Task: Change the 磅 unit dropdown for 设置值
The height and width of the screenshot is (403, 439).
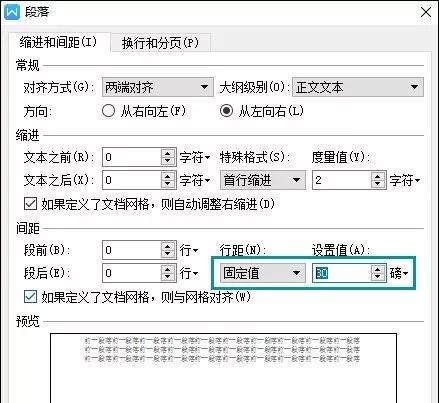Action: pos(399,273)
